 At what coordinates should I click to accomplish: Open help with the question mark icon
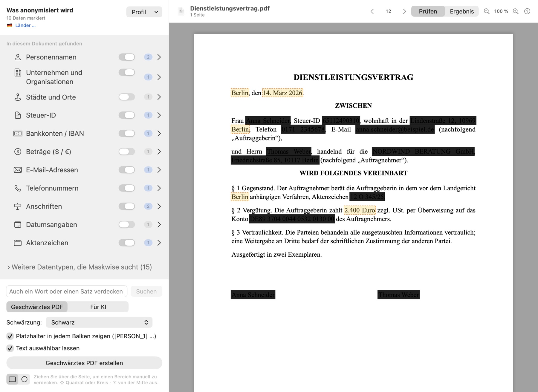pyautogui.click(x=527, y=11)
